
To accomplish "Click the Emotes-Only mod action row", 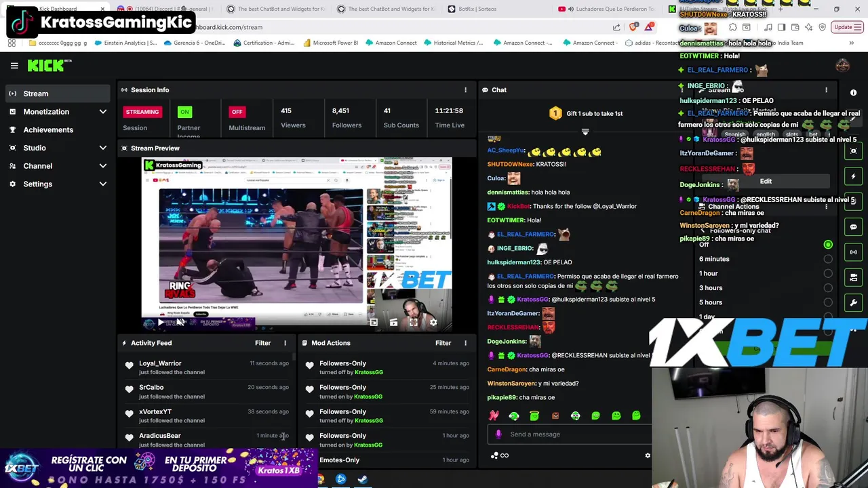I will 387,460.
